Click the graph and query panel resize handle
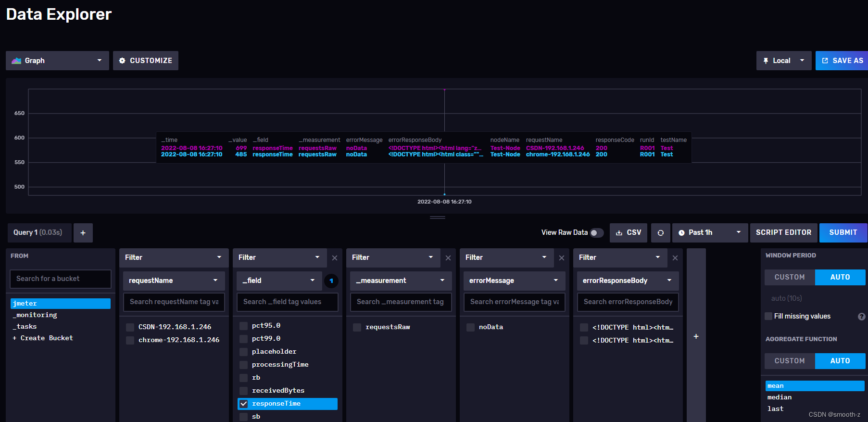The image size is (868, 422). tap(437, 217)
